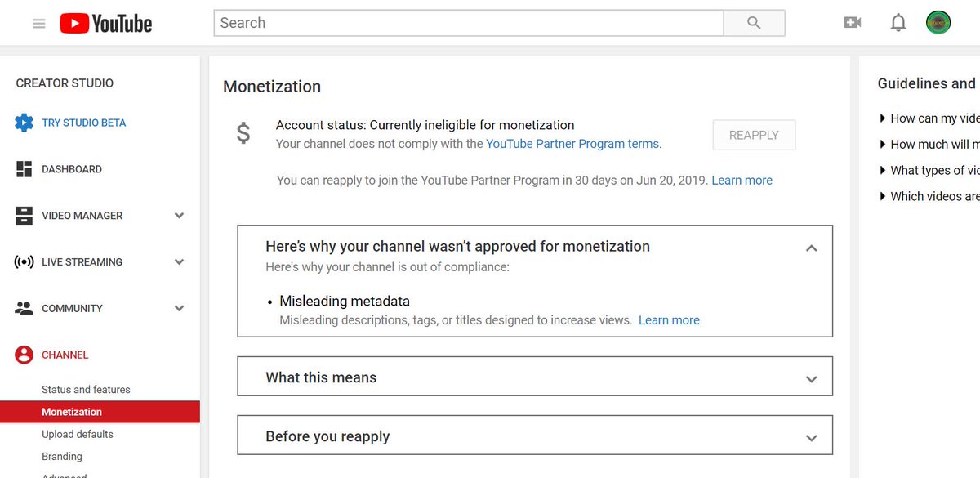
Task: Expand 'How much will' guideline triangle
Action: [883, 144]
